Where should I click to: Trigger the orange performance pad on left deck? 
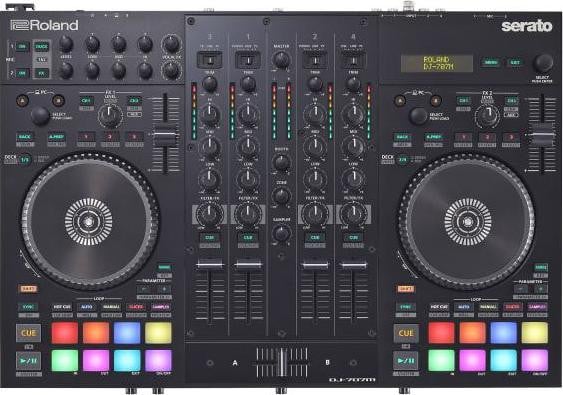coord(96,333)
